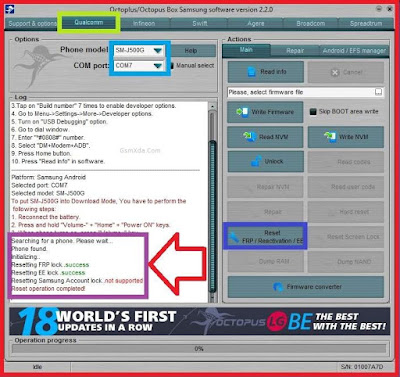Click the Write Firmware arrow icon
Viewport: 400px width, 377px height.
(x=242, y=112)
